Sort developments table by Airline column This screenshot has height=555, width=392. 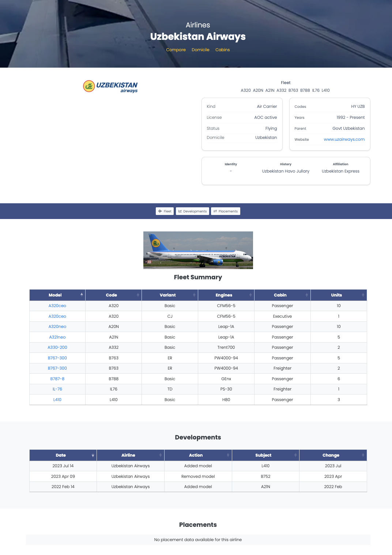point(131,455)
